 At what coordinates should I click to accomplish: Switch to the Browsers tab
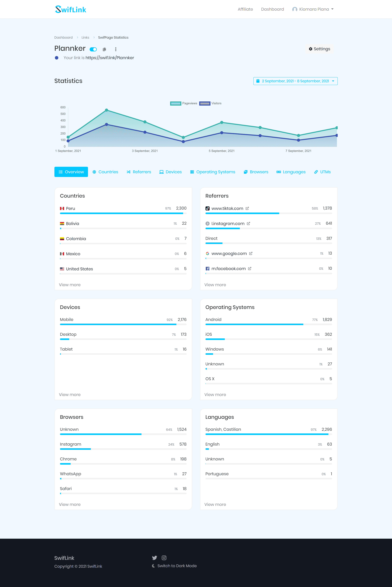point(256,172)
